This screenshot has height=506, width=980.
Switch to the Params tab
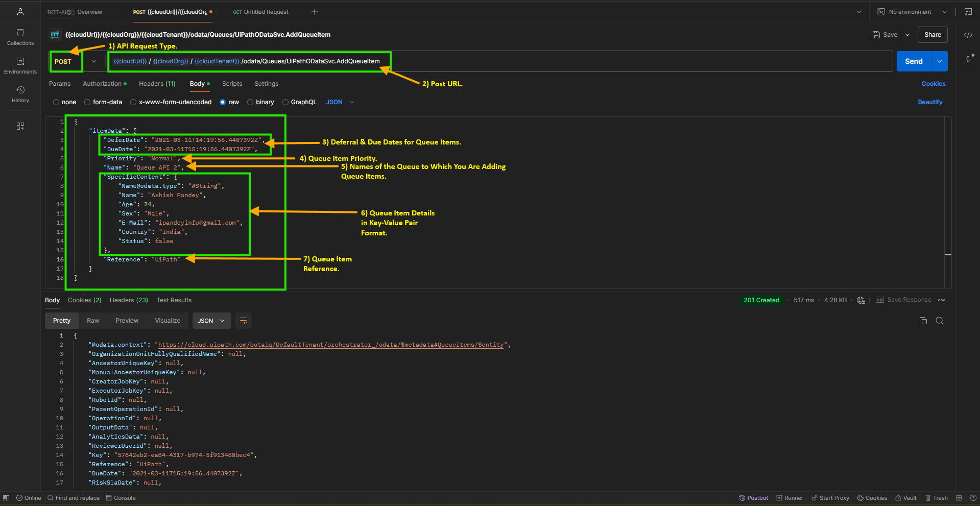coord(60,84)
